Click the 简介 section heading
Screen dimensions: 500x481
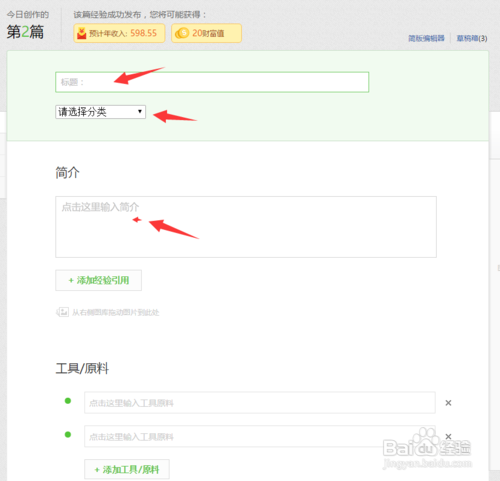coord(67,173)
